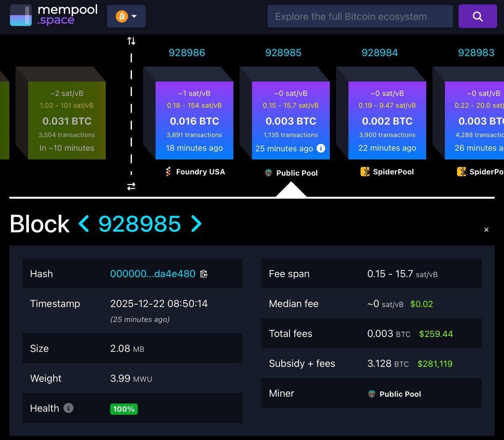Click 22 minutes ago on block 928984
Viewport: 504px width, 440px height.
coord(387,148)
